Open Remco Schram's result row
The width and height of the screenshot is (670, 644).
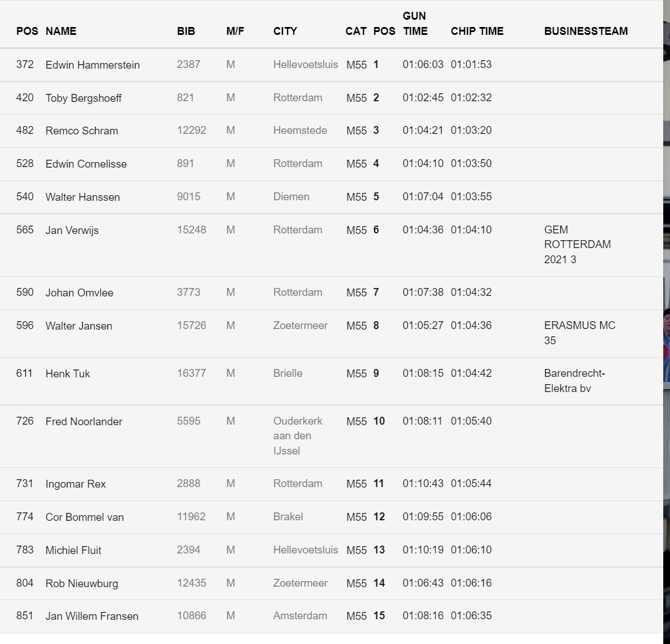pos(331,130)
